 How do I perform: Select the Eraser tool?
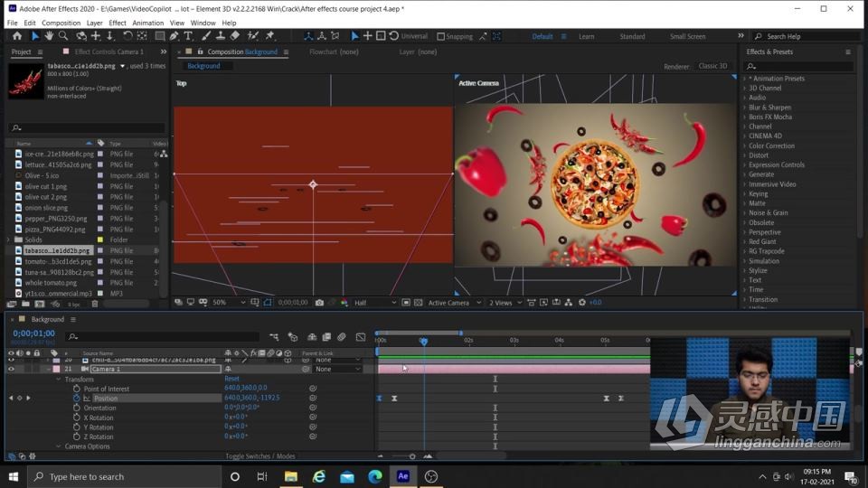coord(235,36)
